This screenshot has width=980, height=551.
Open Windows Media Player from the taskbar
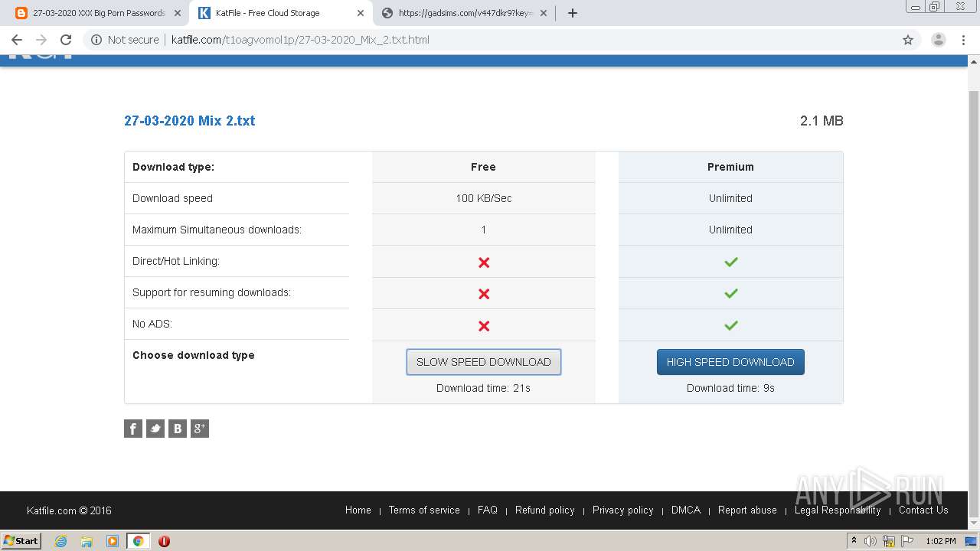113,541
